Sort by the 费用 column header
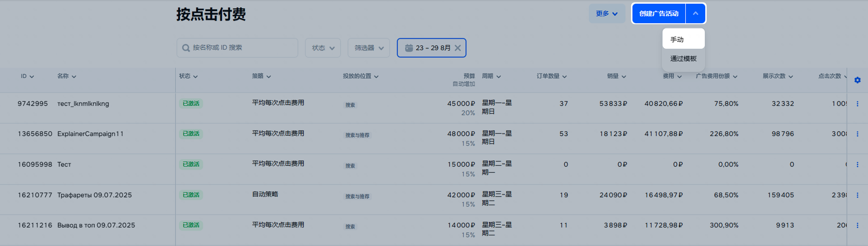The image size is (868, 246). (x=672, y=76)
